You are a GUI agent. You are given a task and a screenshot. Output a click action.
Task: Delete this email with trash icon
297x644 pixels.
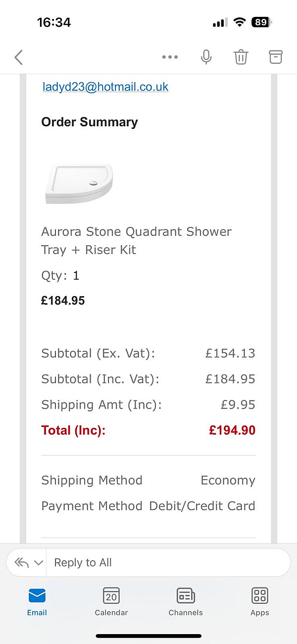pyautogui.click(x=241, y=57)
